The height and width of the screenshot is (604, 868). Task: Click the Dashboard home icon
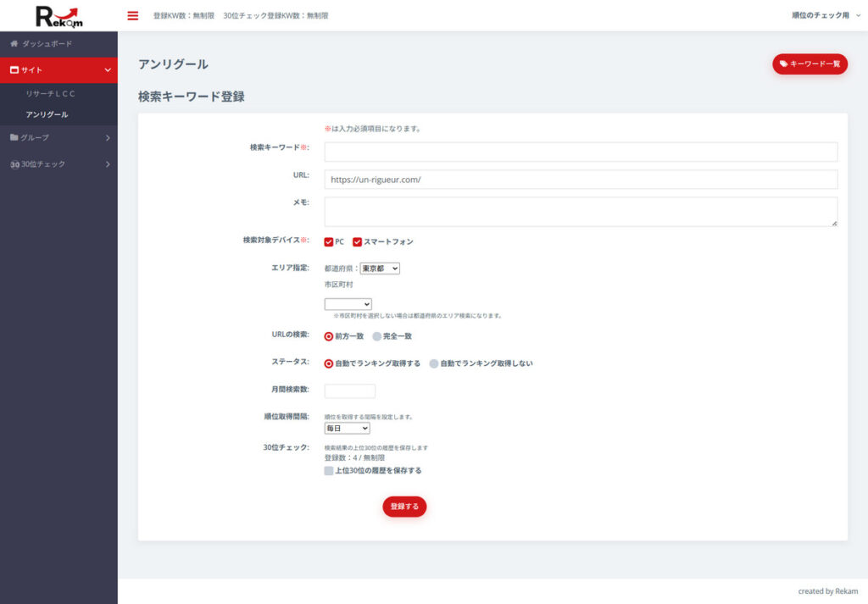click(14, 43)
